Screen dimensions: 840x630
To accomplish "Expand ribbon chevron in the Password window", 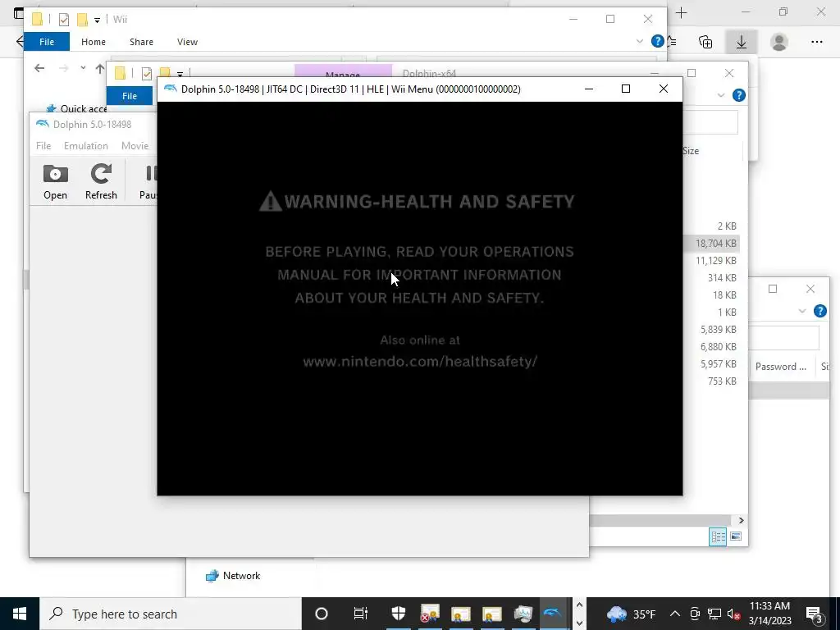I will point(802,311).
